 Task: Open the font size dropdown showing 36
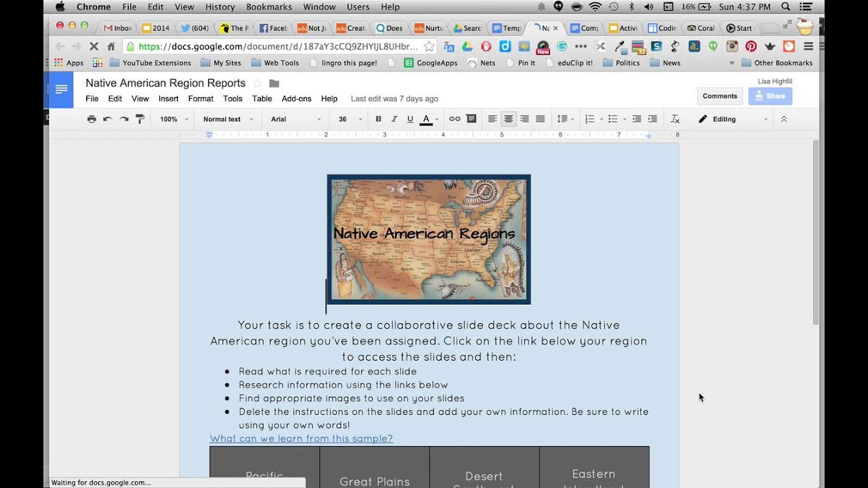(350, 119)
